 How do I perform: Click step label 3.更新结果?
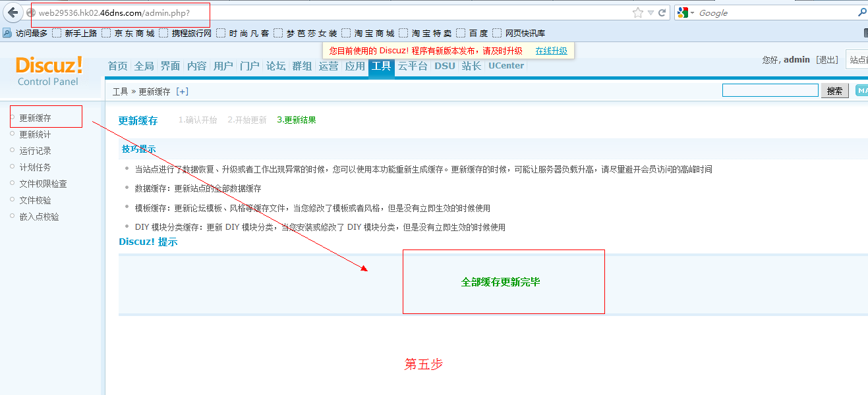tap(297, 120)
